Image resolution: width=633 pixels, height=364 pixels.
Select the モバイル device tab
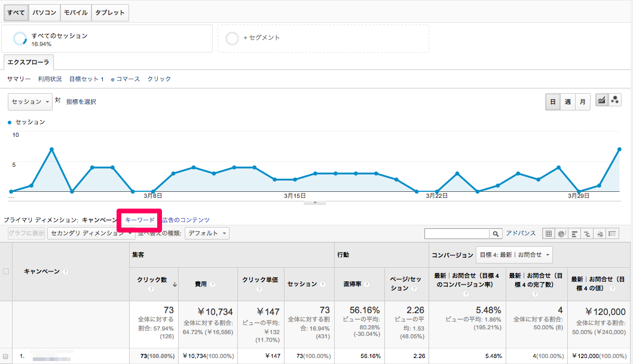(75, 13)
